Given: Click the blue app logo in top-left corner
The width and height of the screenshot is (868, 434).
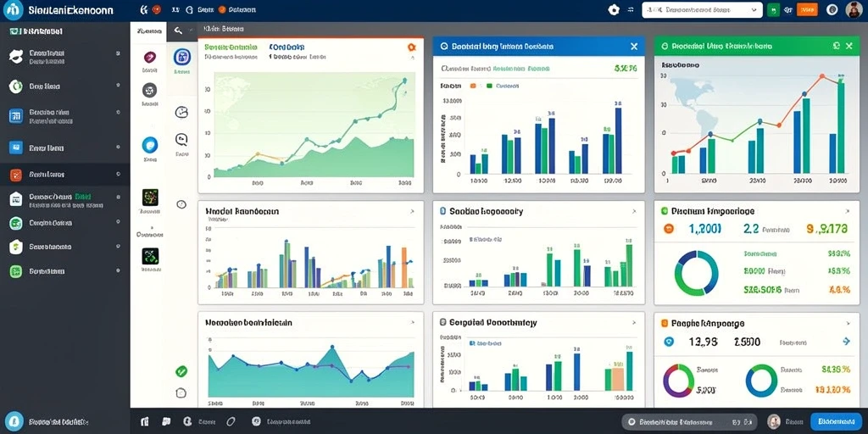Looking at the screenshot, I should [x=12, y=9].
